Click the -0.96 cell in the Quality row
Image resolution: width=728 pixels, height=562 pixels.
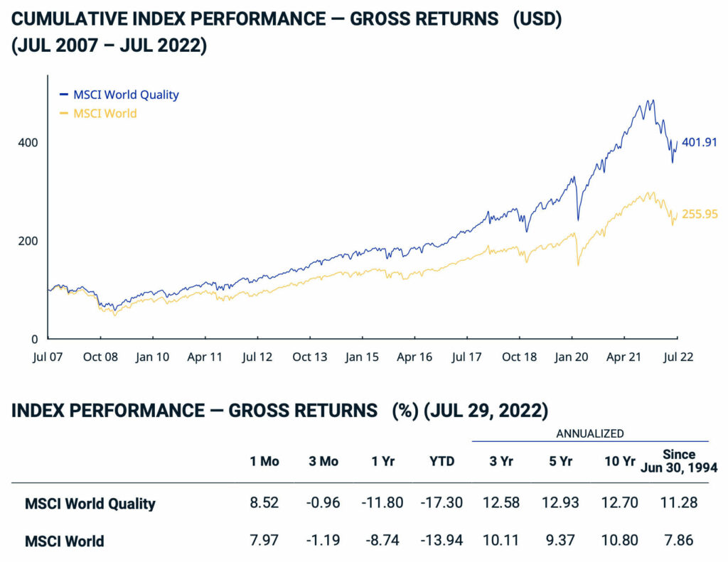tap(323, 502)
